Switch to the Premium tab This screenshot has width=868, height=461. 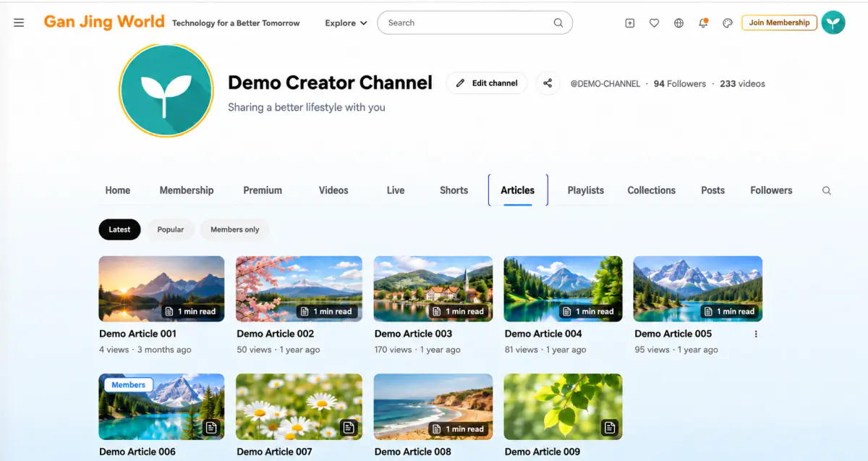[263, 190]
